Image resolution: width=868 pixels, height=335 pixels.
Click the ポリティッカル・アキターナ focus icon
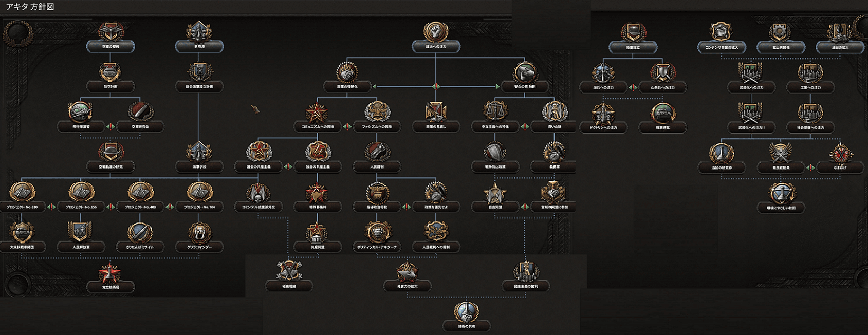(377, 233)
